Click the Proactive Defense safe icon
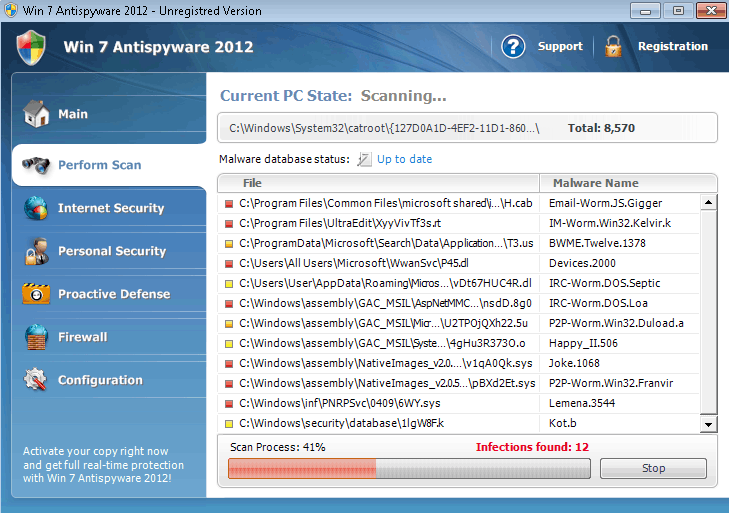729x513 pixels. [x=36, y=294]
